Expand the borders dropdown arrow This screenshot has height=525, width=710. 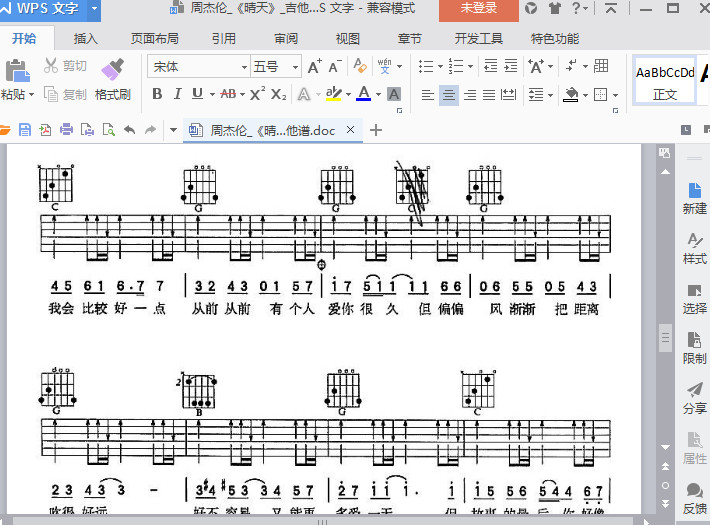tap(615, 95)
